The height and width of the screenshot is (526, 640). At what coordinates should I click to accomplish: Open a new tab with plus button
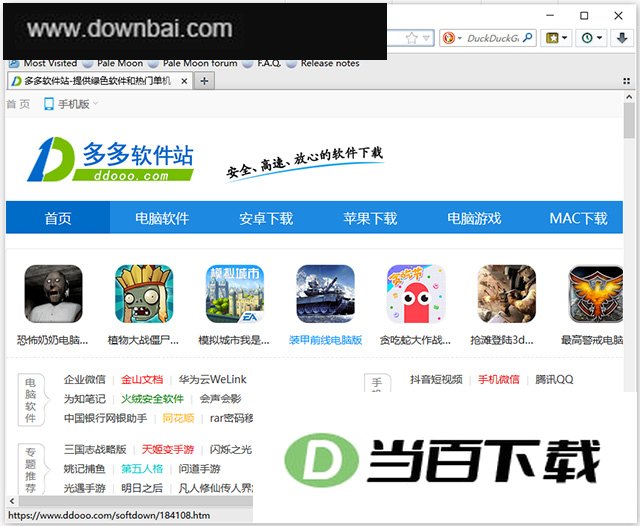click(204, 81)
